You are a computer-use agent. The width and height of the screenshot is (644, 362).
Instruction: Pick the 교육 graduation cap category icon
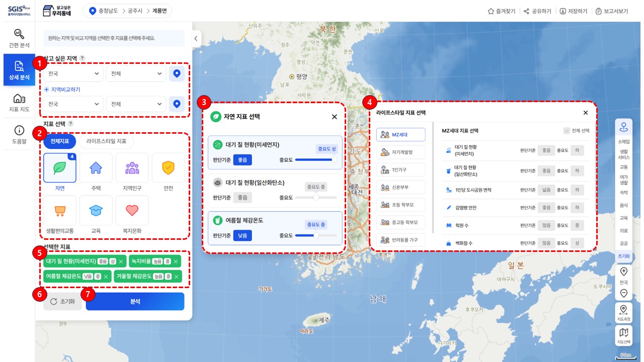[x=96, y=211]
